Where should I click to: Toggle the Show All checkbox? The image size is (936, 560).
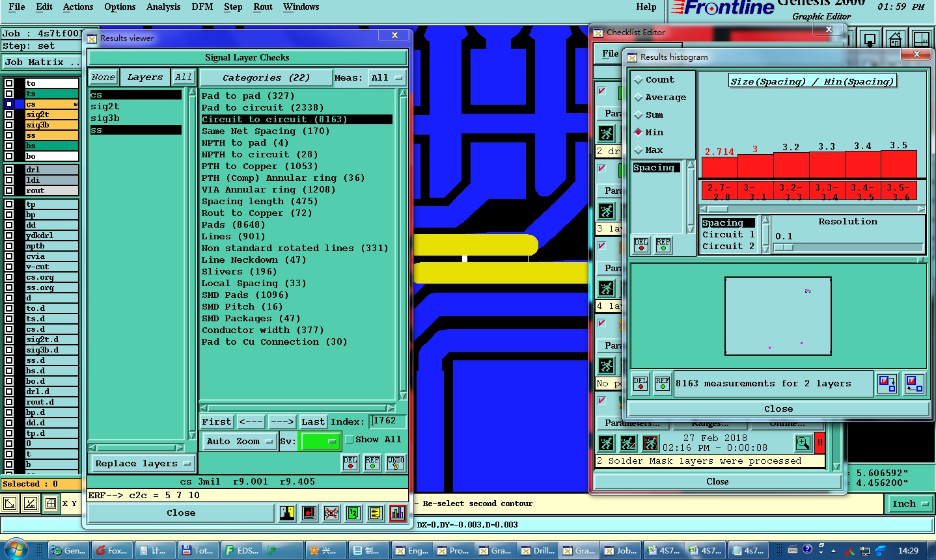tap(350, 440)
